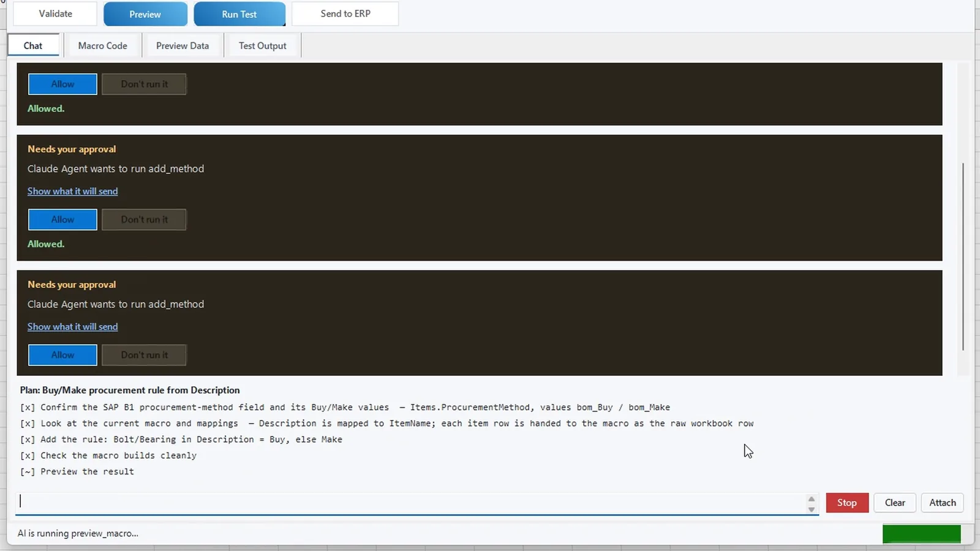View the Test Output tab
The height and width of the screenshot is (551, 980).
point(263,45)
